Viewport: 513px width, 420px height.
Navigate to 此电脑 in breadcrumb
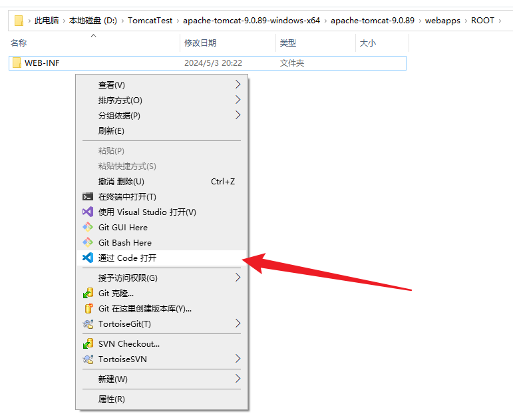coord(47,21)
